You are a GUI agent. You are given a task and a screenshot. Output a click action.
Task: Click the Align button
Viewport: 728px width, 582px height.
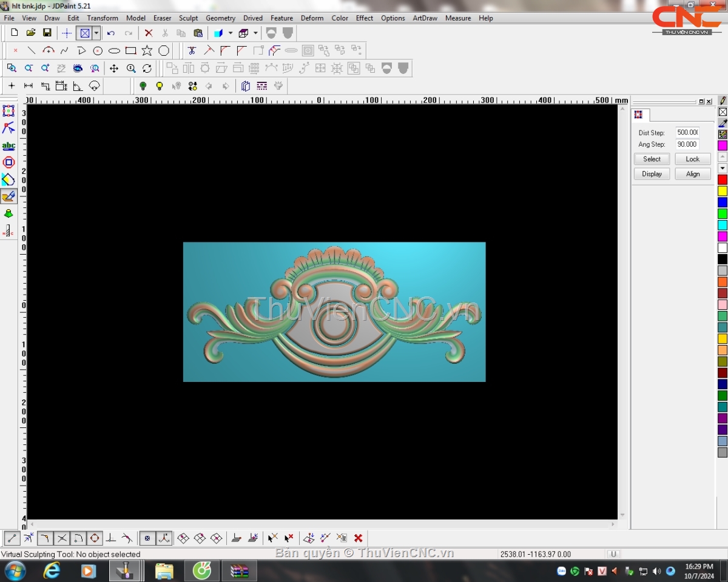tap(693, 174)
